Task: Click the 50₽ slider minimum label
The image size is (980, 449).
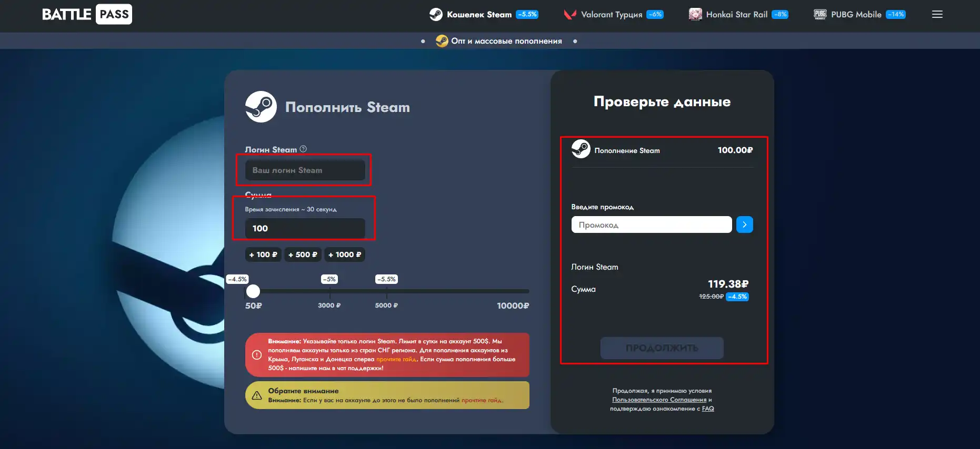Action: pos(254,305)
